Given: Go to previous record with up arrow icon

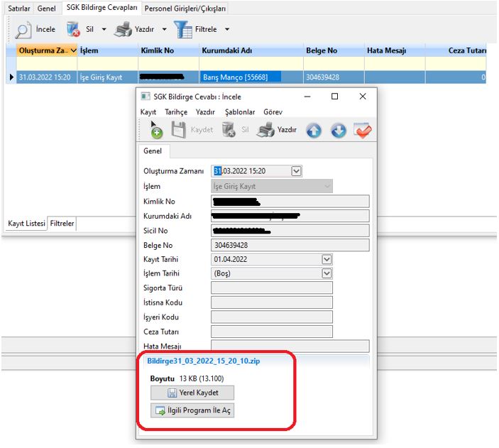Looking at the screenshot, I should tap(314, 131).
